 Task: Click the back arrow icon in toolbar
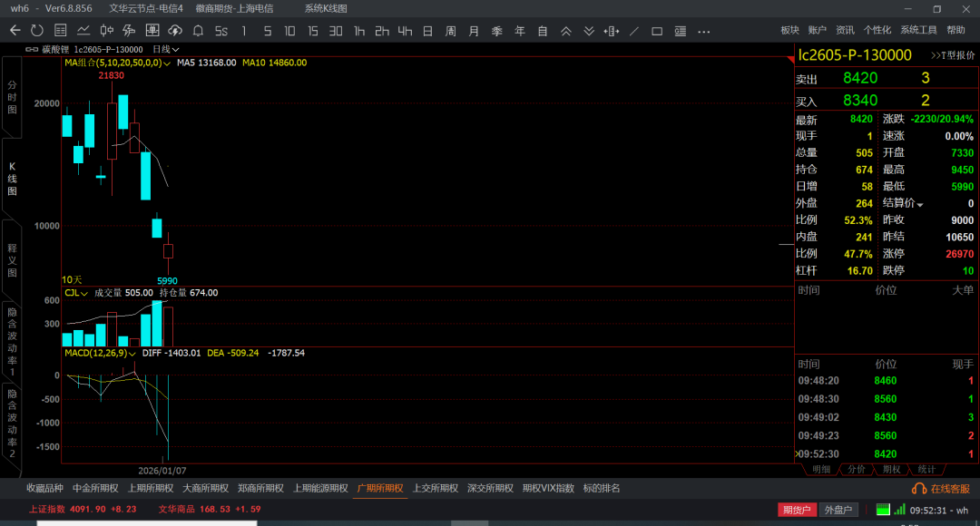[15, 31]
